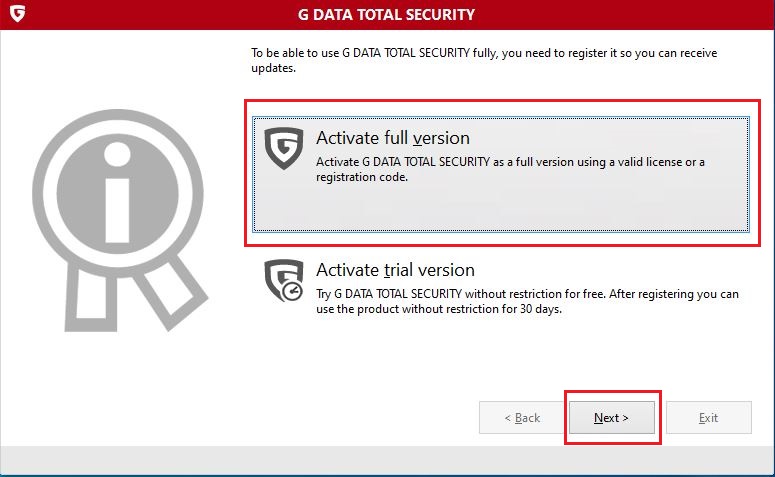Continue with the Next > button
Screen dimensions: 775x477
point(612,418)
